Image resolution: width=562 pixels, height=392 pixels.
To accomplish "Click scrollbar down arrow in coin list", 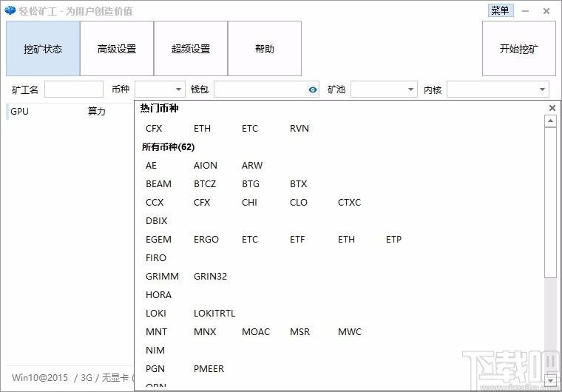I will click(x=550, y=379).
